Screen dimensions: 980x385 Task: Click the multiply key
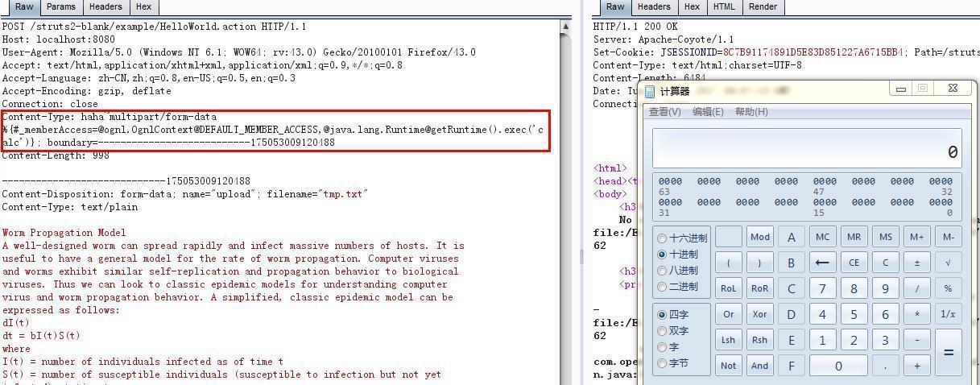point(916,314)
